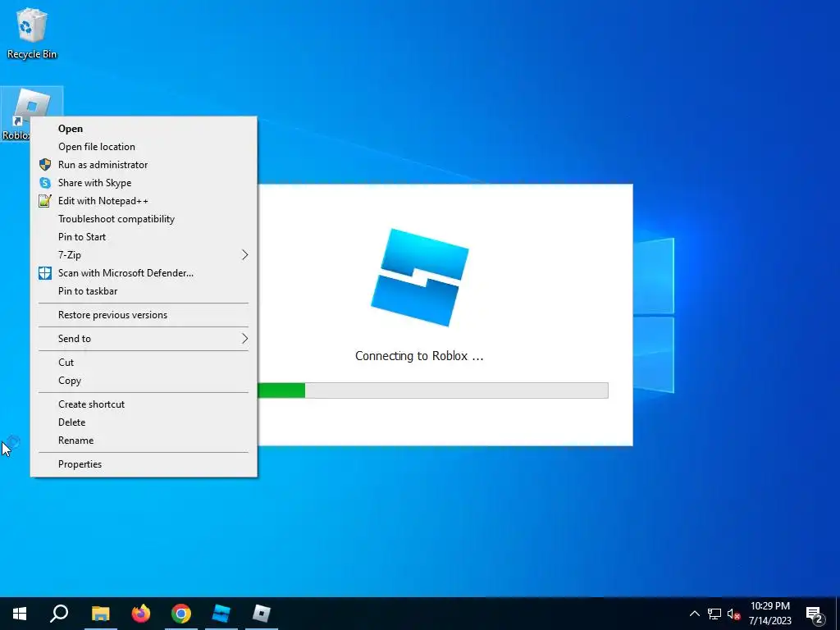Launch Firefox from the taskbar
This screenshot has height=630, width=840.
tap(141, 614)
